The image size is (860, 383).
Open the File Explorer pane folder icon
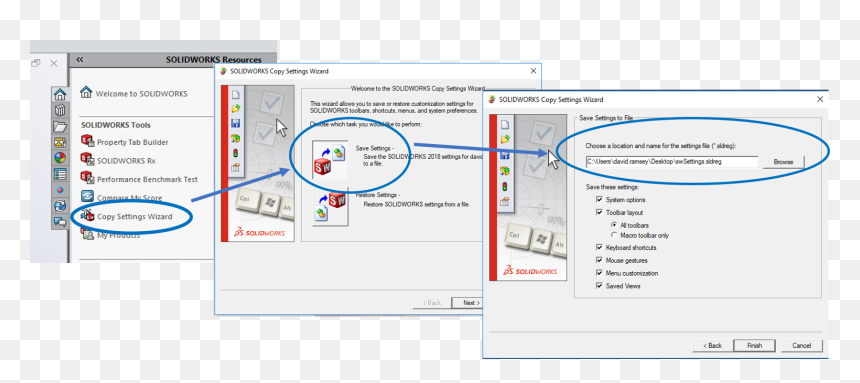pyautogui.click(x=60, y=127)
